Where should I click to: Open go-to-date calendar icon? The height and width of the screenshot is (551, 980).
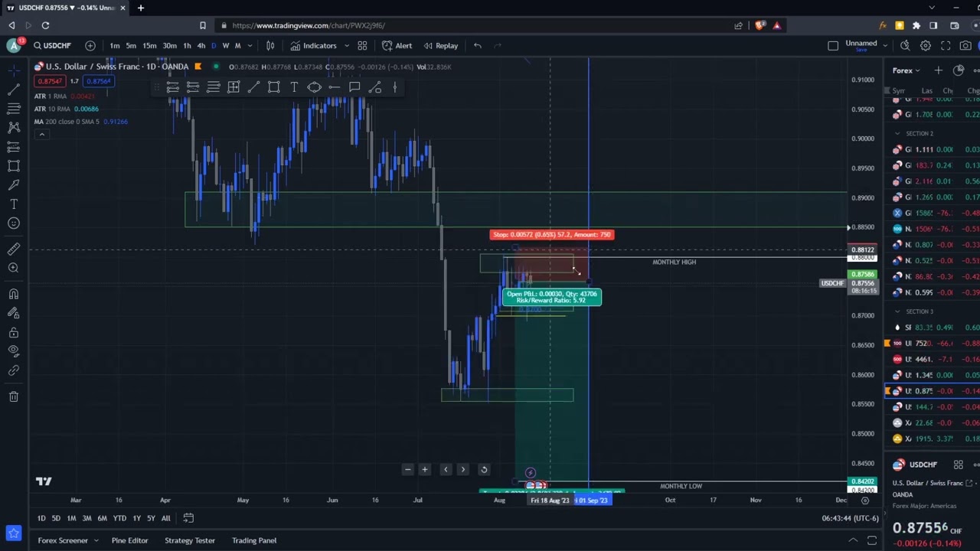(x=188, y=519)
